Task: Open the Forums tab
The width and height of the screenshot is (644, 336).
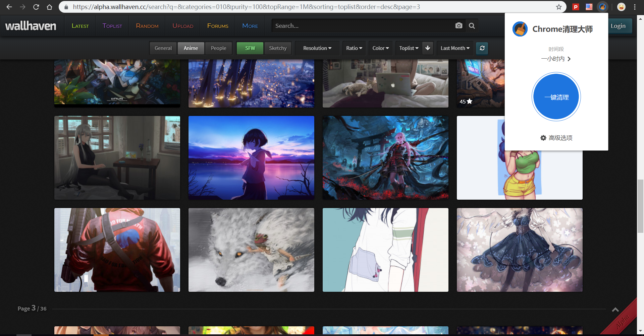Action: (x=218, y=26)
